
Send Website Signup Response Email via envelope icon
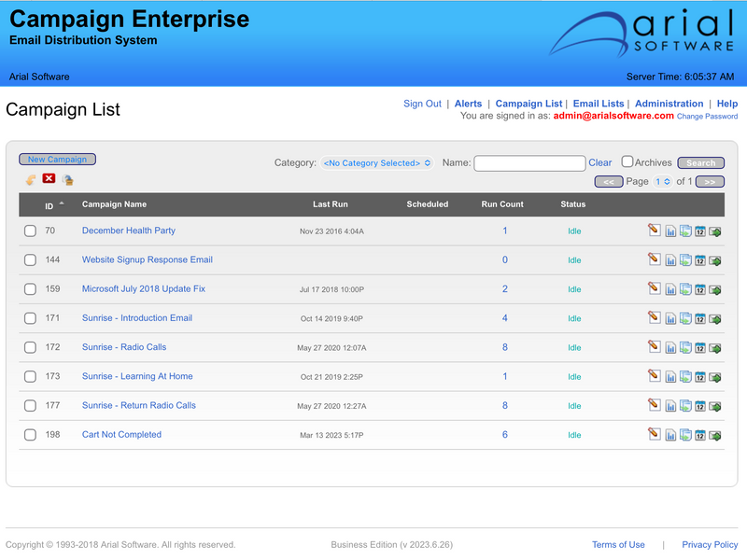(x=715, y=261)
